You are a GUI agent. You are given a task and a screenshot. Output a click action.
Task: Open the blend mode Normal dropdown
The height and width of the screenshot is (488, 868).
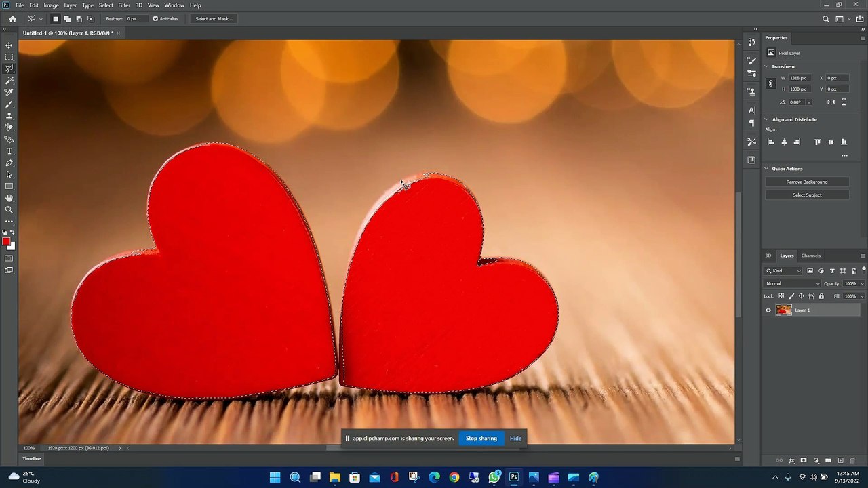792,283
